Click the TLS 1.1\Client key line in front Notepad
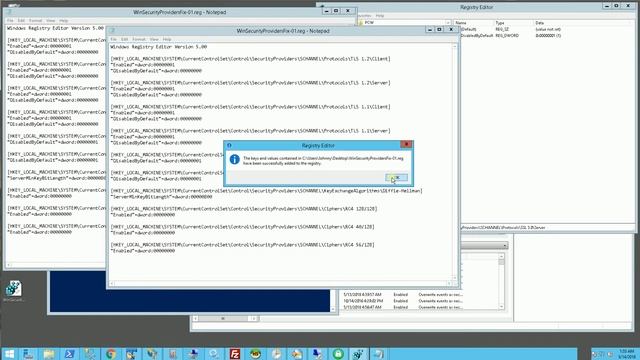 (x=250, y=107)
